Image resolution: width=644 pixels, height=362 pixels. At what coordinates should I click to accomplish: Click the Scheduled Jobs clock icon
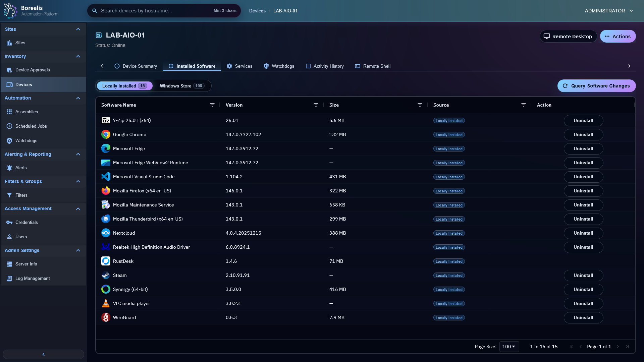pyautogui.click(x=9, y=126)
